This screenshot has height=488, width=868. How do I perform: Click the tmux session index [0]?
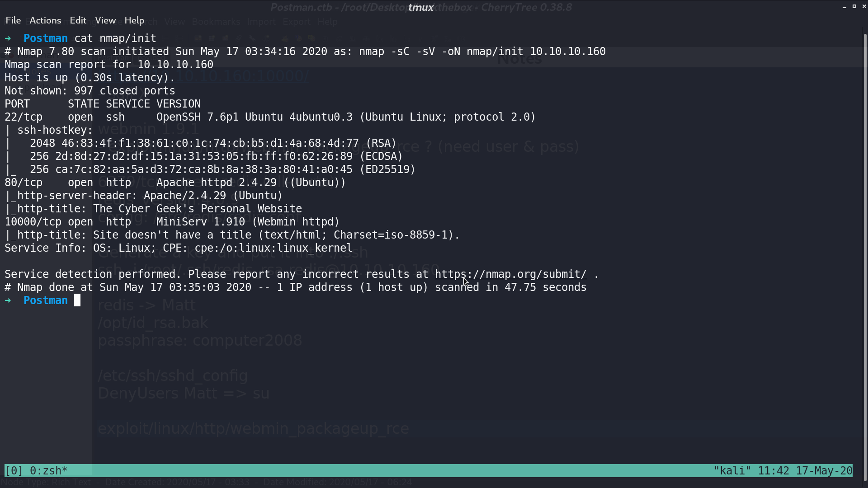point(14,471)
